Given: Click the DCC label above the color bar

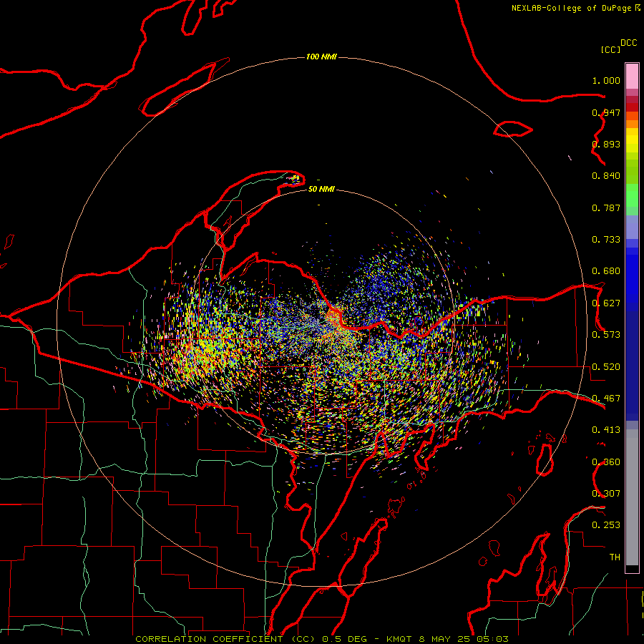Looking at the screenshot, I should coord(629,43).
